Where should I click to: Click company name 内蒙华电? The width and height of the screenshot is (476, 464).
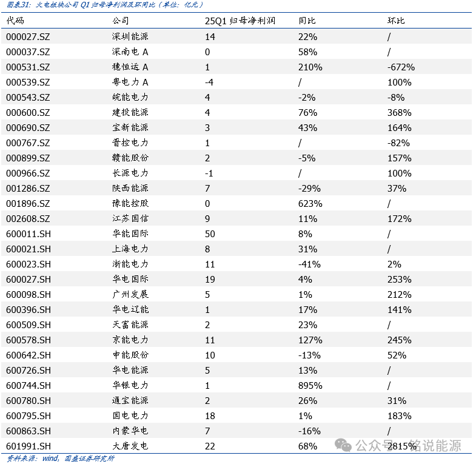[130, 431]
